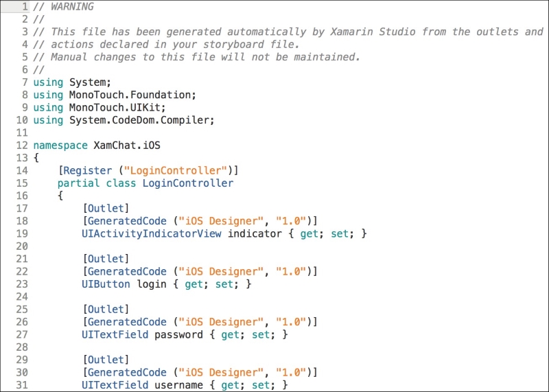The width and height of the screenshot is (549, 392).
Task: Click the '[Outlet]' attribute on line 25
Action: click(106, 310)
